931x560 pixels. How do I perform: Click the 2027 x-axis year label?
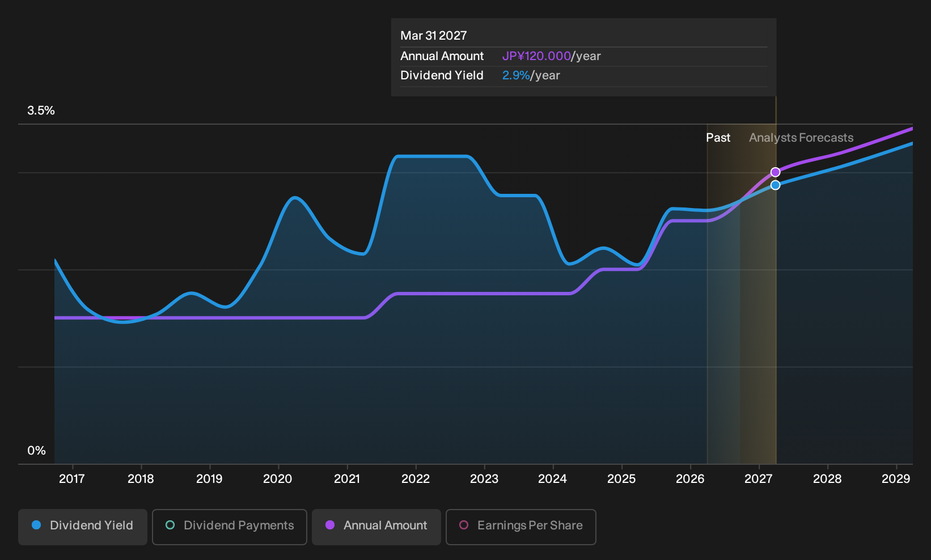tap(758, 479)
